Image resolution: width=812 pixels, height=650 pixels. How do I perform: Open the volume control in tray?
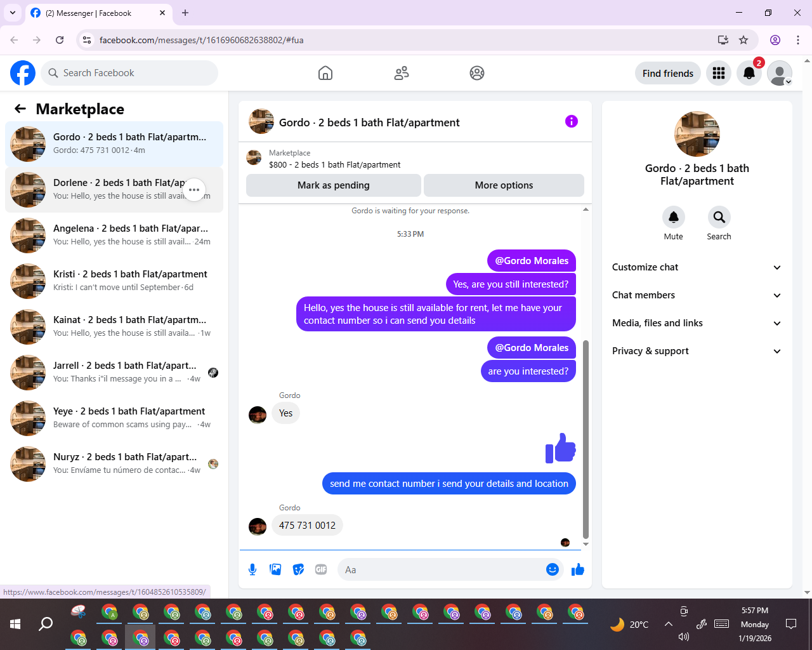click(683, 637)
